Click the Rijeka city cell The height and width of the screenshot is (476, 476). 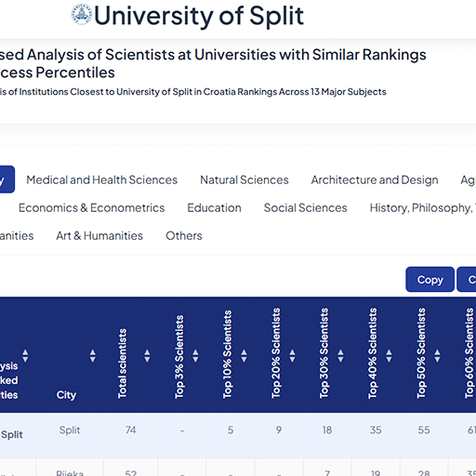(x=70, y=473)
